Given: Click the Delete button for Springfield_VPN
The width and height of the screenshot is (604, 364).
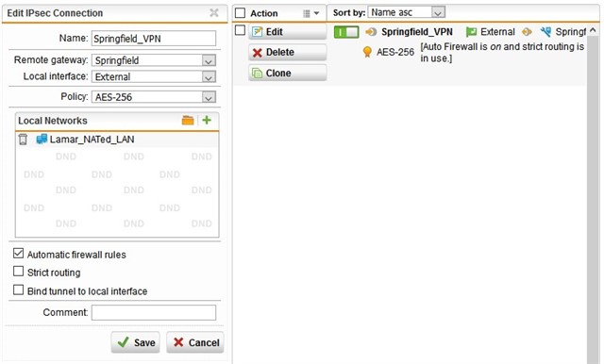Looking at the screenshot, I should (287, 52).
